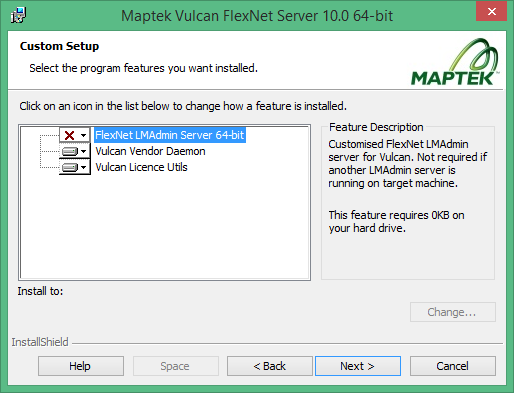Expand dropdown arrow beside Vulcan Licence Utils
The width and height of the screenshot is (514, 393).
(83, 167)
